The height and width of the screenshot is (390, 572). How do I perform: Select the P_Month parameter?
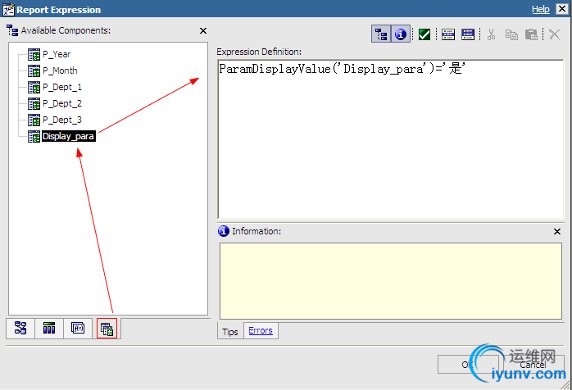pyautogui.click(x=60, y=71)
